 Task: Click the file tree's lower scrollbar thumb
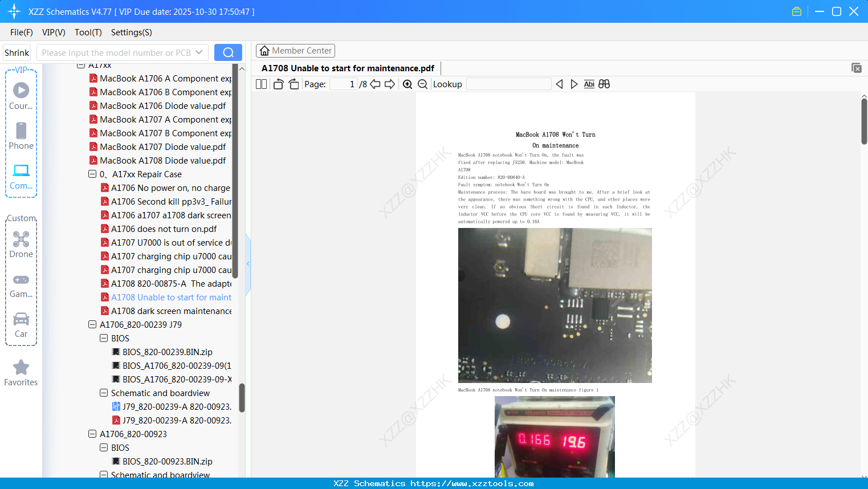tap(242, 398)
